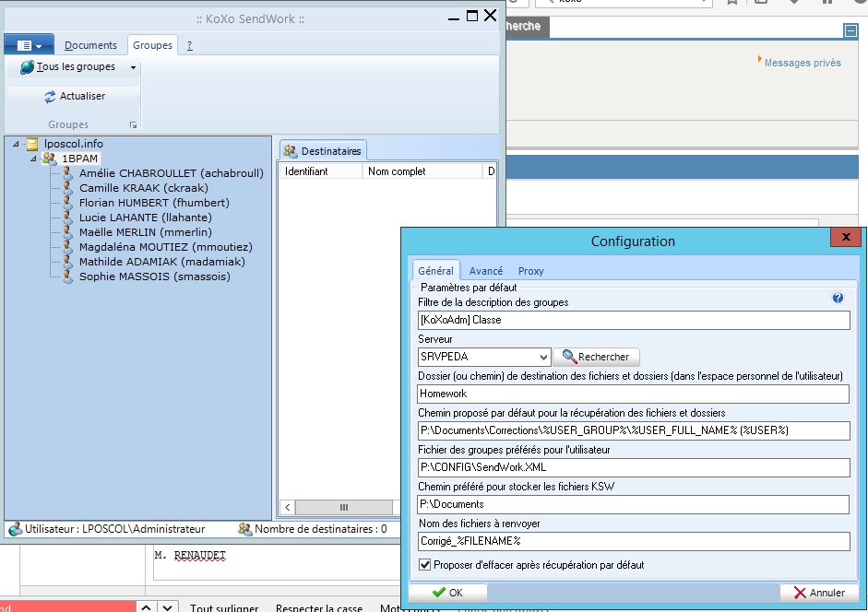Screen dimensions: 868x612
Task: Select Magdaléna MOUTIEZ (mmoutiez) in the tree
Action: click(165, 247)
